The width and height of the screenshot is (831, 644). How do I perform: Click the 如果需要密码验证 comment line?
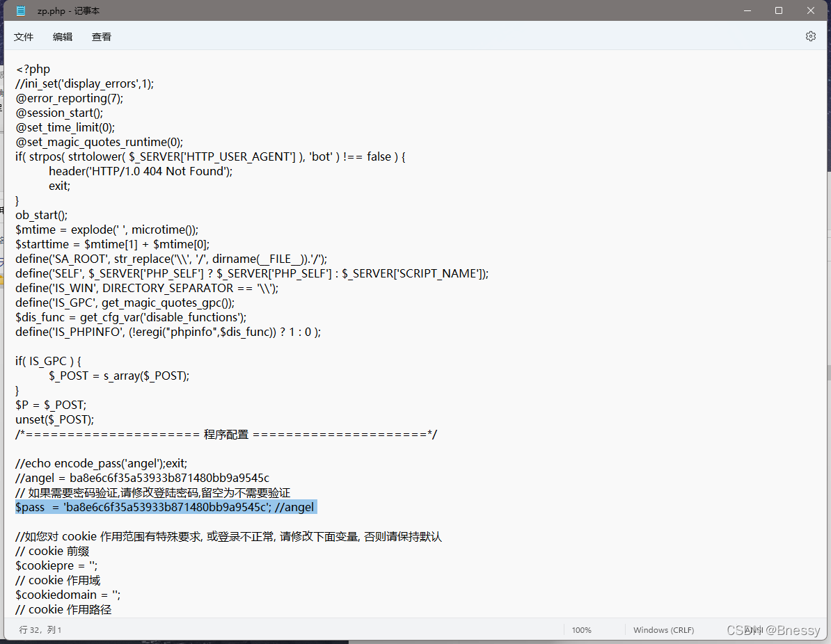point(153,492)
